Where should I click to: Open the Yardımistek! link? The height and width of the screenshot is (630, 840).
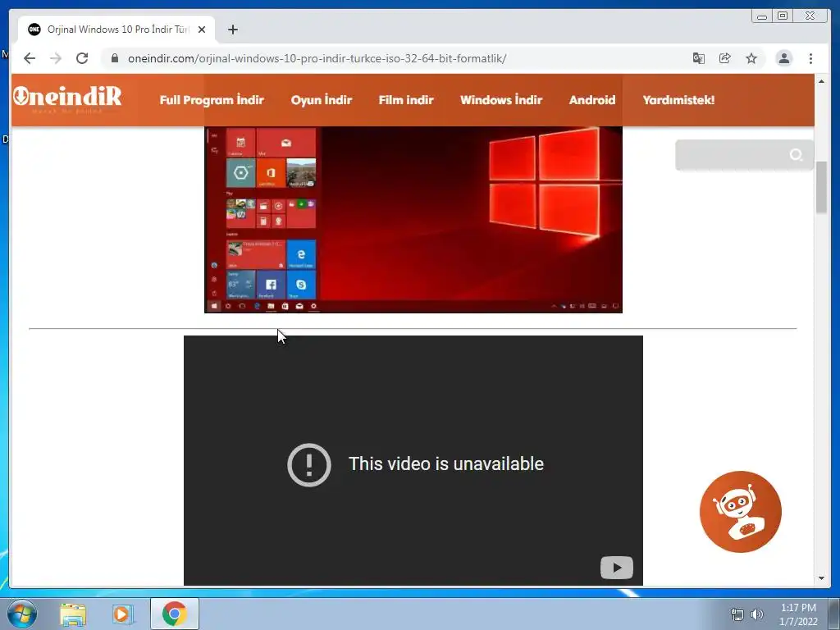click(678, 99)
